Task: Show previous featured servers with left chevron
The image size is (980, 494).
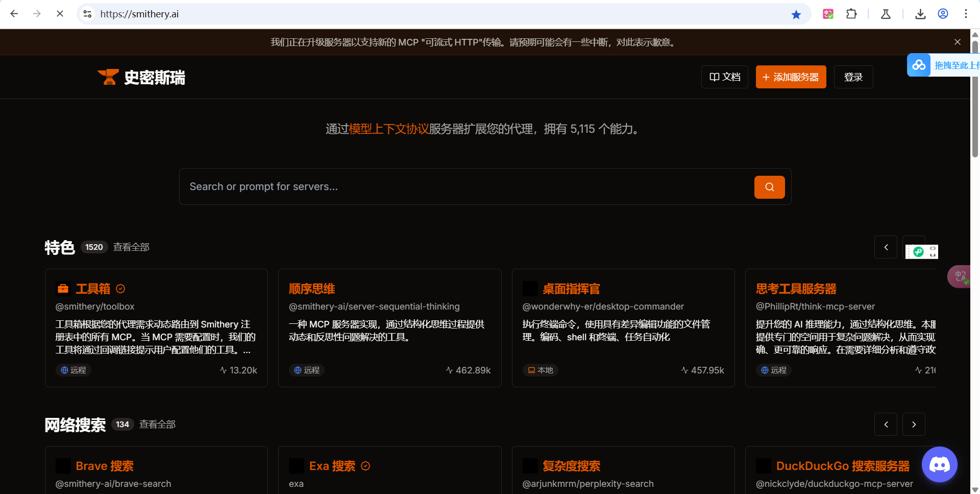Action: [886, 247]
